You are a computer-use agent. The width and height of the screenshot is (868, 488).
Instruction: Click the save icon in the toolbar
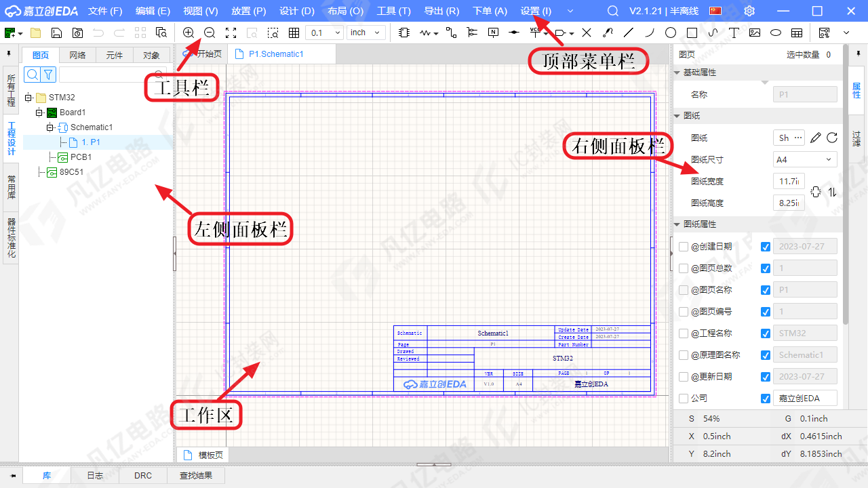[56, 33]
